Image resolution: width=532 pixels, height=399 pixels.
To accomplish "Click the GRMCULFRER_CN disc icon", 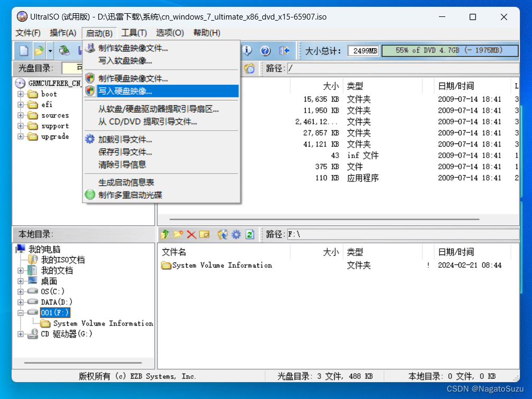I will click(20, 83).
